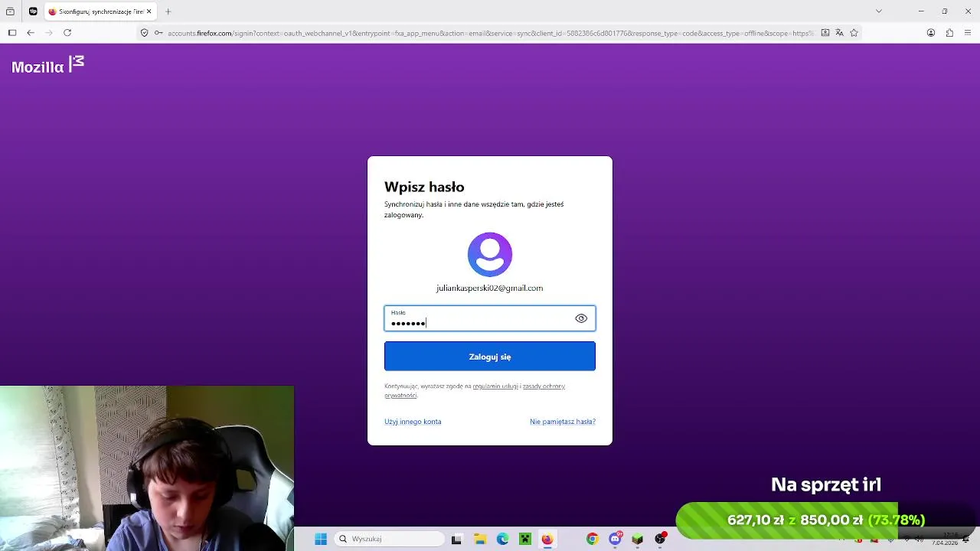Close the Skonfiguruj synchronizację tab

(x=149, y=11)
